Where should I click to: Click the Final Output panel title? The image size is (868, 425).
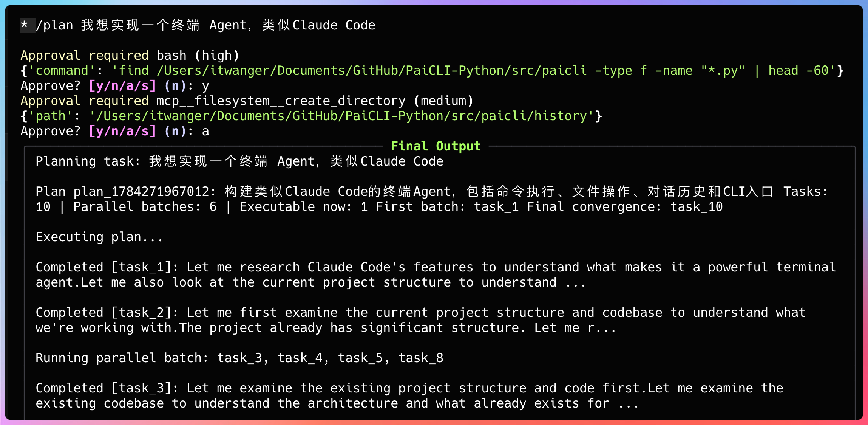(436, 146)
